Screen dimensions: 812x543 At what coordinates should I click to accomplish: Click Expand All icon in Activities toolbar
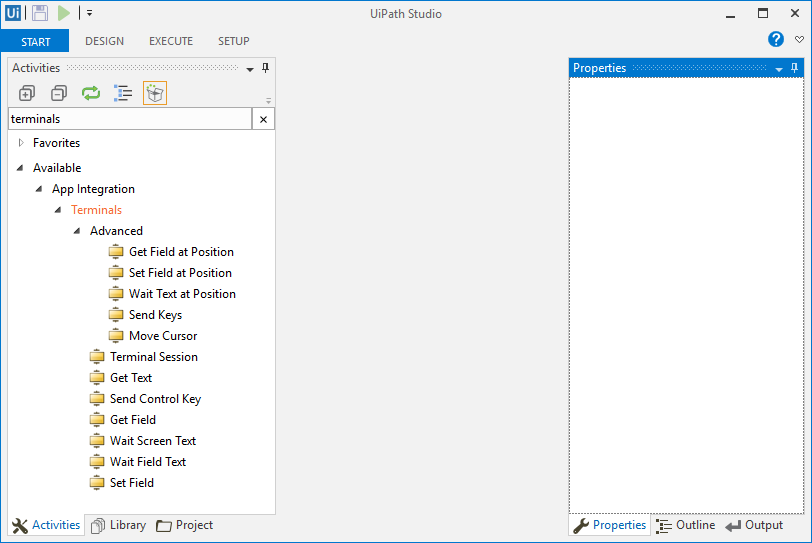27,93
